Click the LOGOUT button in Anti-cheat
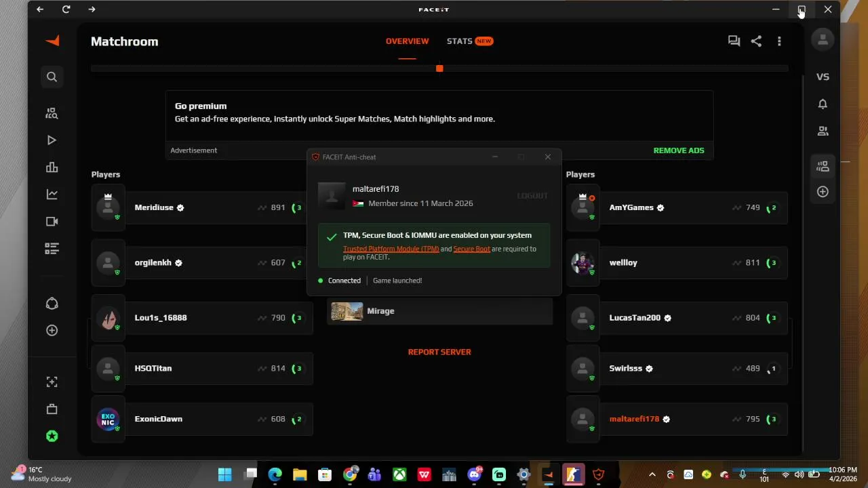 [532, 196]
